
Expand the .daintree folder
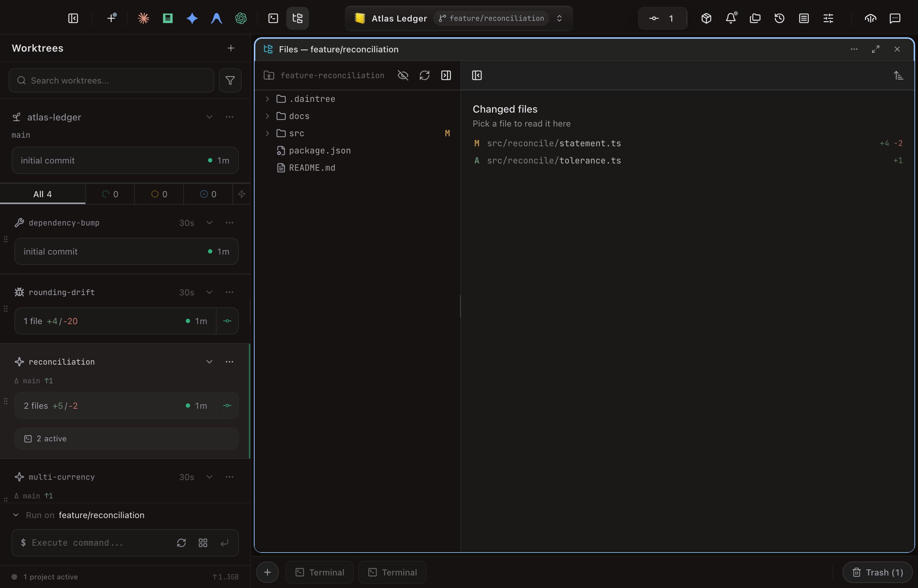tap(267, 99)
